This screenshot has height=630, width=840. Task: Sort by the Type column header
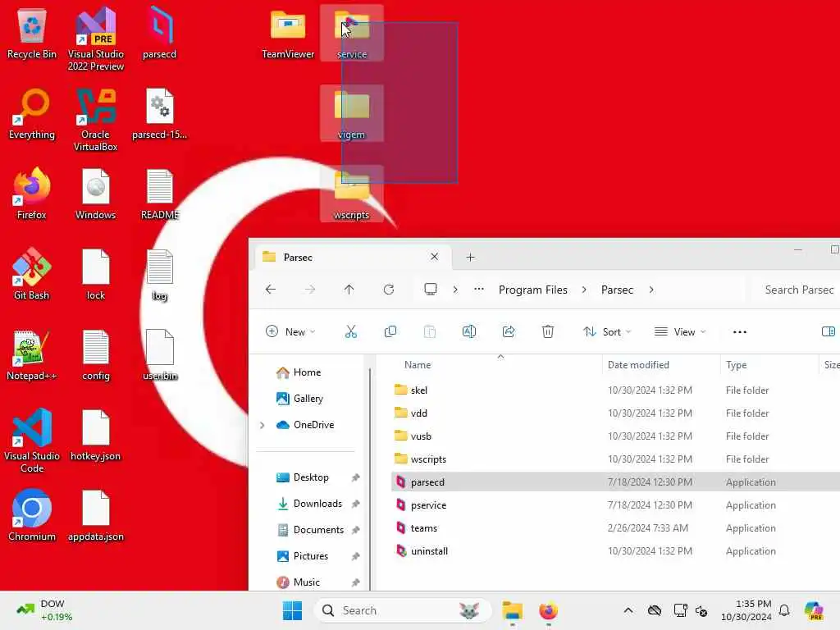(x=769, y=365)
